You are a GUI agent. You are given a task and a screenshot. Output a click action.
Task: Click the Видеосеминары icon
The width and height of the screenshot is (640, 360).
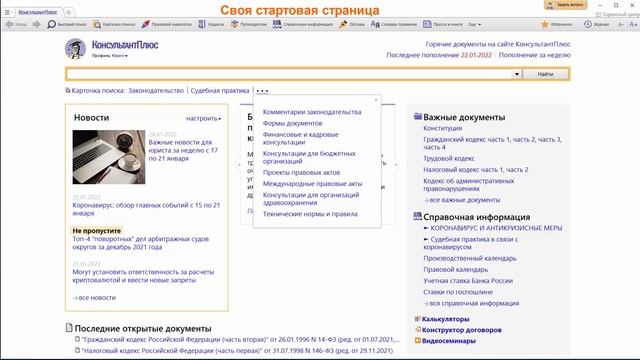coord(417,340)
